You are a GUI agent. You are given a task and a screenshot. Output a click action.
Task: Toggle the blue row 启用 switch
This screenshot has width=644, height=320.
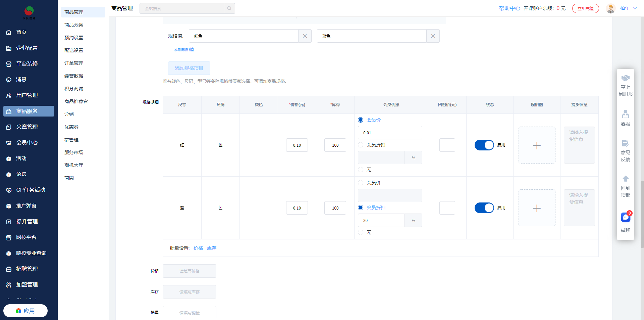click(484, 208)
